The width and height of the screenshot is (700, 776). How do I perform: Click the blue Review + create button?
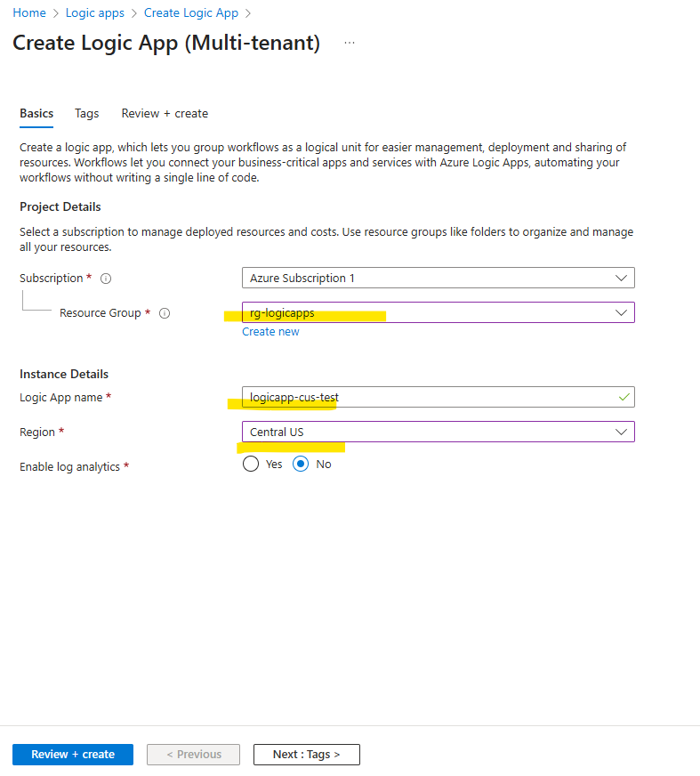[73, 755]
